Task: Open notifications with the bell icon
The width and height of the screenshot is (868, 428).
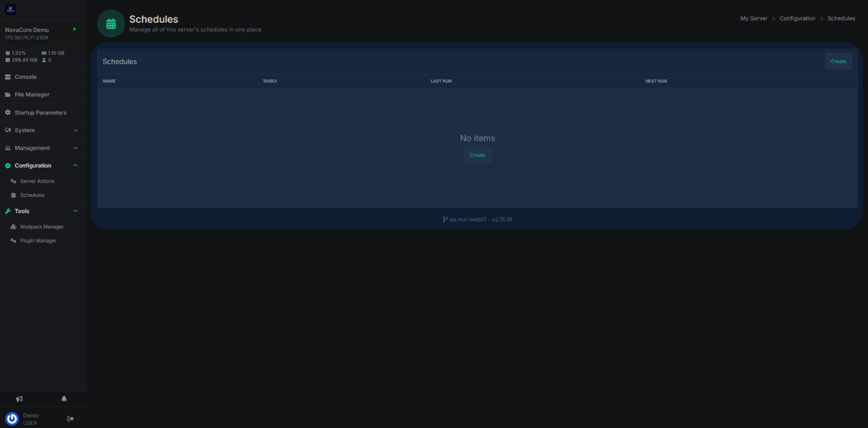Action: [64, 399]
